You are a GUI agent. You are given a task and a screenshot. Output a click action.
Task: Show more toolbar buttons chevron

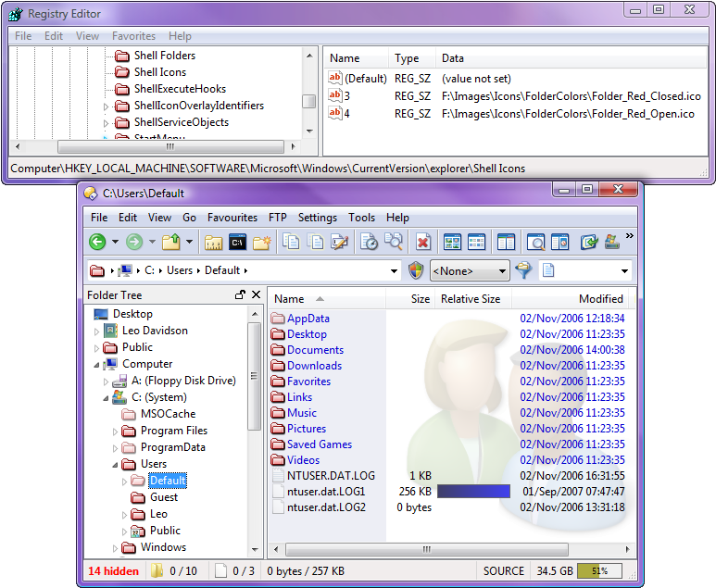630,235
